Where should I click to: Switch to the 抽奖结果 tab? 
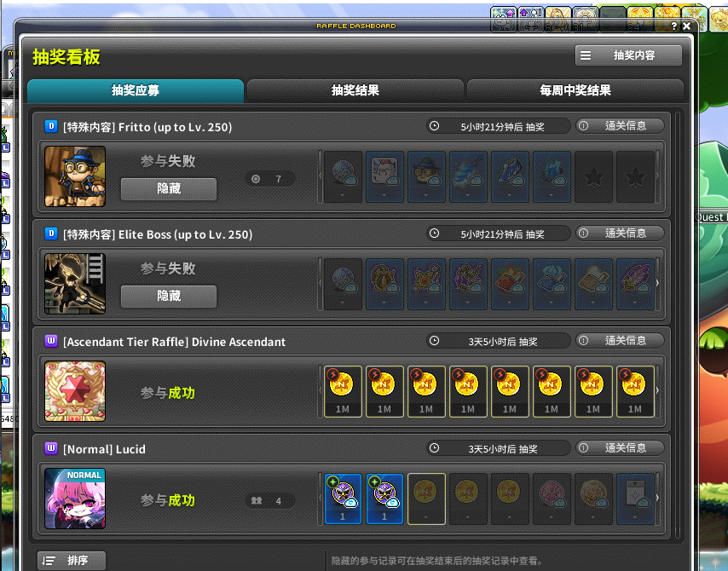pyautogui.click(x=355, y=90)
